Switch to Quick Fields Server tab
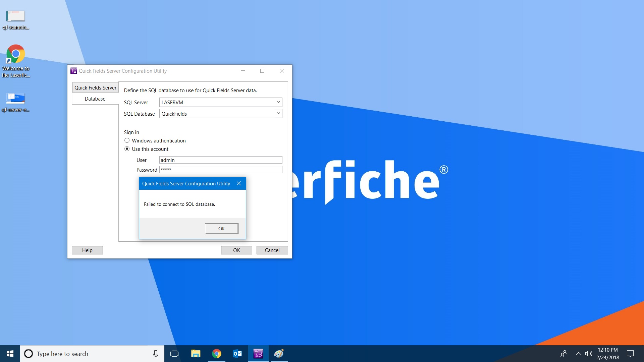This screenshot has width=644, height=362. point(95,87)
